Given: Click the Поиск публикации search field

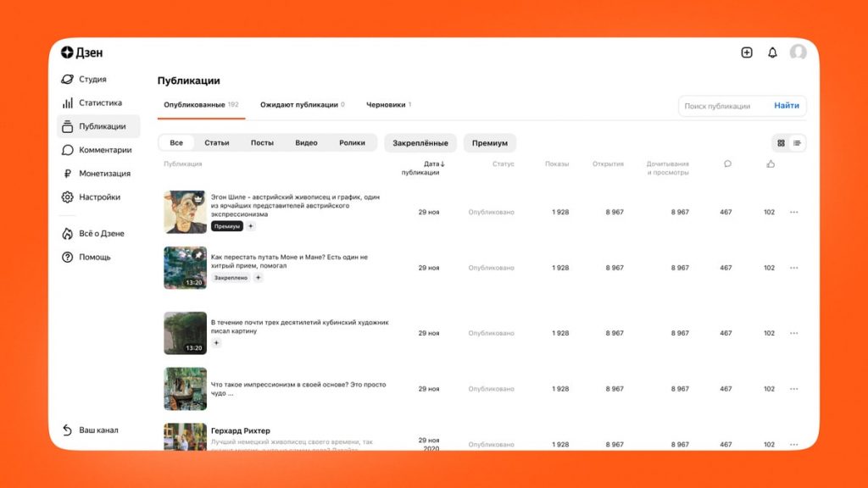Looking at the screenshot, I should 722,106.
